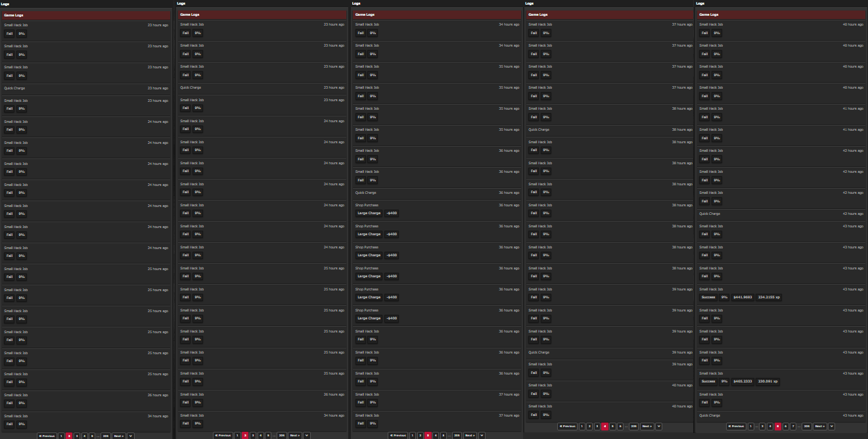The height and width of the screenshot is (439, 868).
Task: Select Game Logs header in the fifth panel
Action: tap(782, 14)
